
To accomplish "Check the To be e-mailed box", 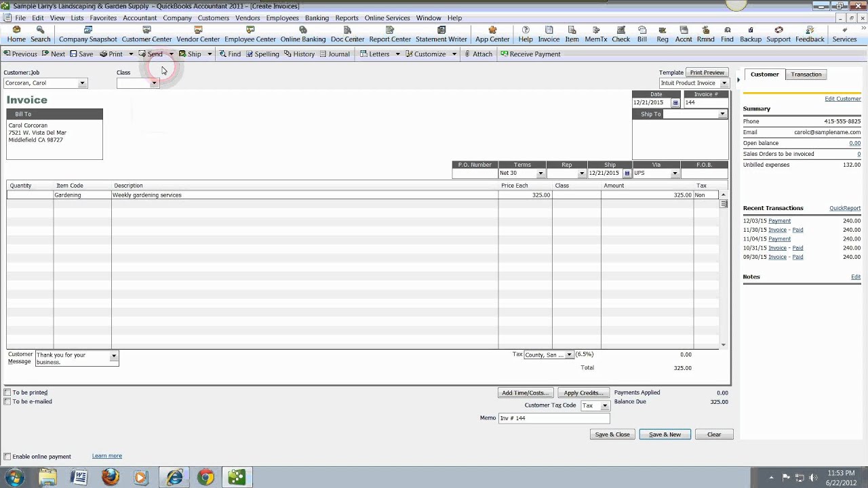I will point(7,401).
